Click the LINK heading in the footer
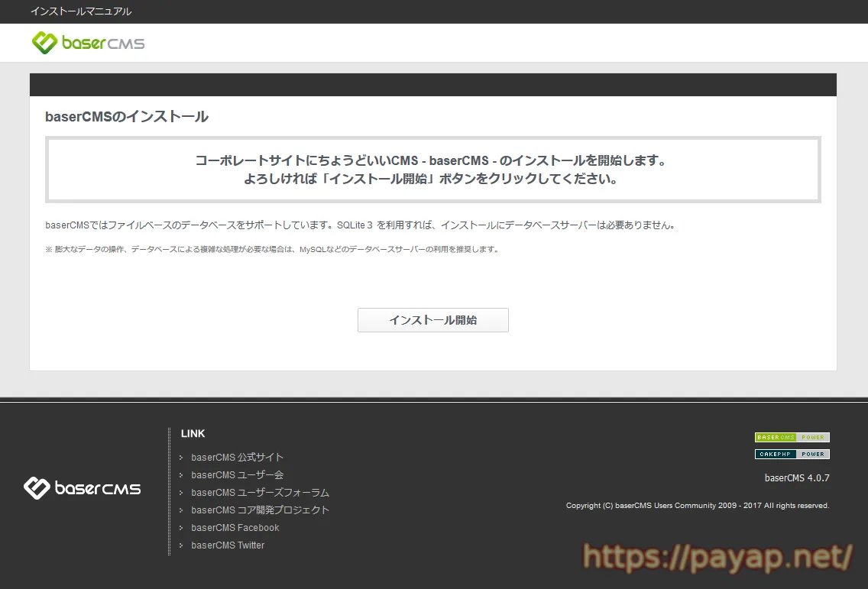 click(193, 433)
